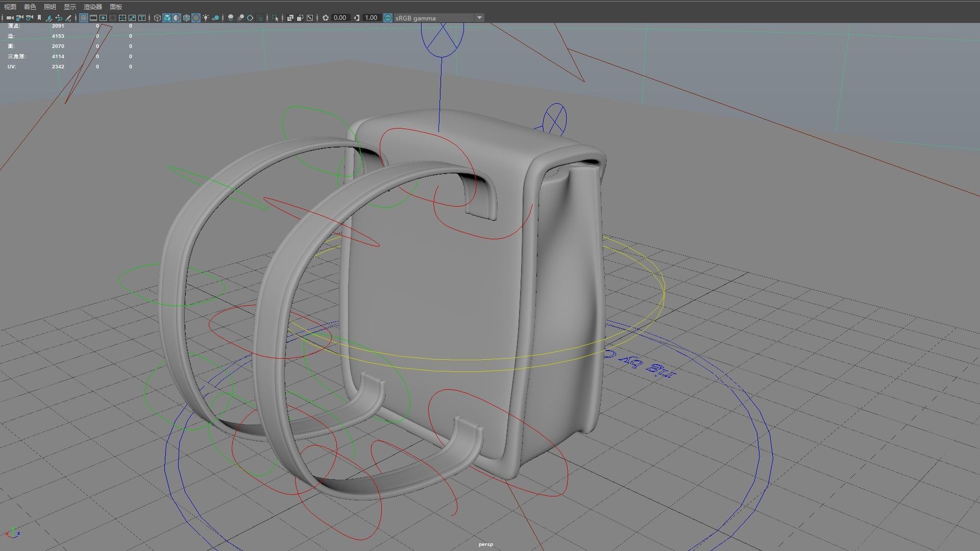This screenshot has height=551, width=980.
Task: Expand the 渲染器 (Renderer) menu
Action: (93, 7)
